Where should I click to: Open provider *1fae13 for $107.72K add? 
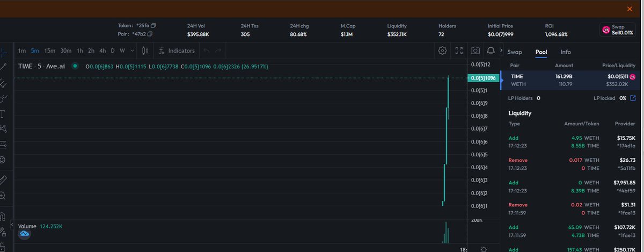coord(626,235)
